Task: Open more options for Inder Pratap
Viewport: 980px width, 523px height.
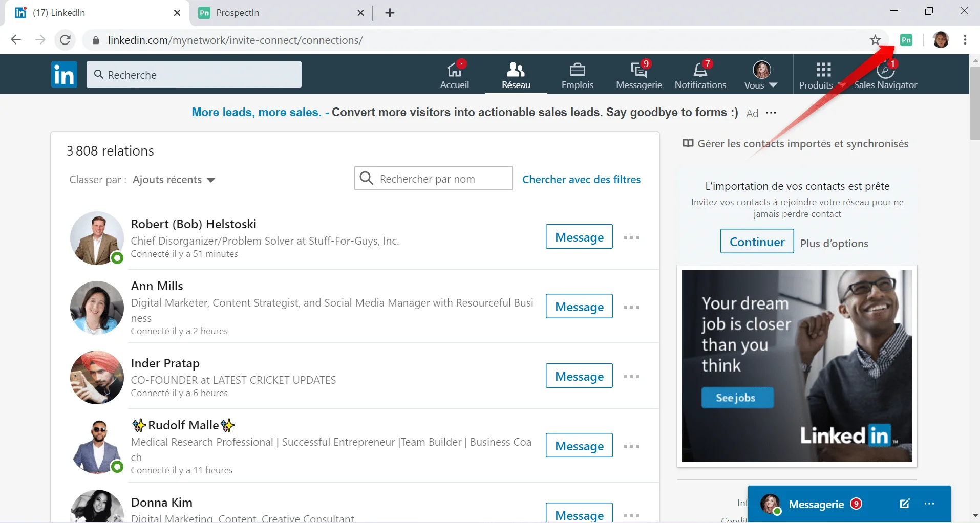Action: pyautogui.click(x=631, y=377)
